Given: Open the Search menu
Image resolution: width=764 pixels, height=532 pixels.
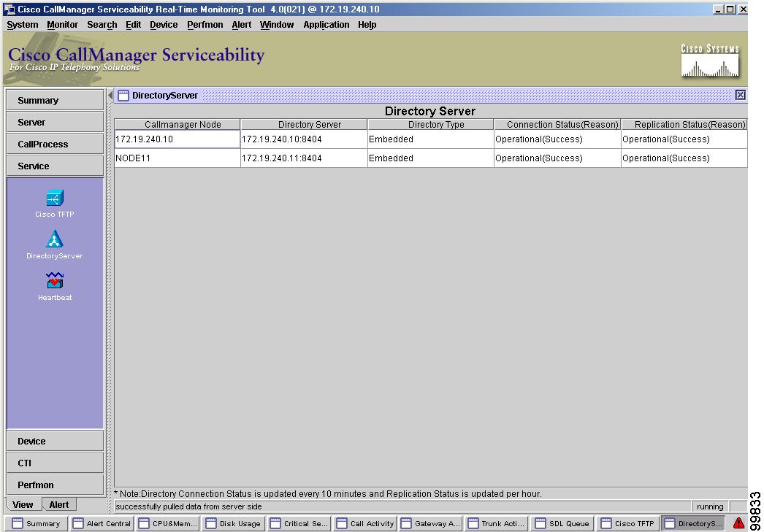Looking at the screenshot, I should pyautogui.click(x=102, y=25).
